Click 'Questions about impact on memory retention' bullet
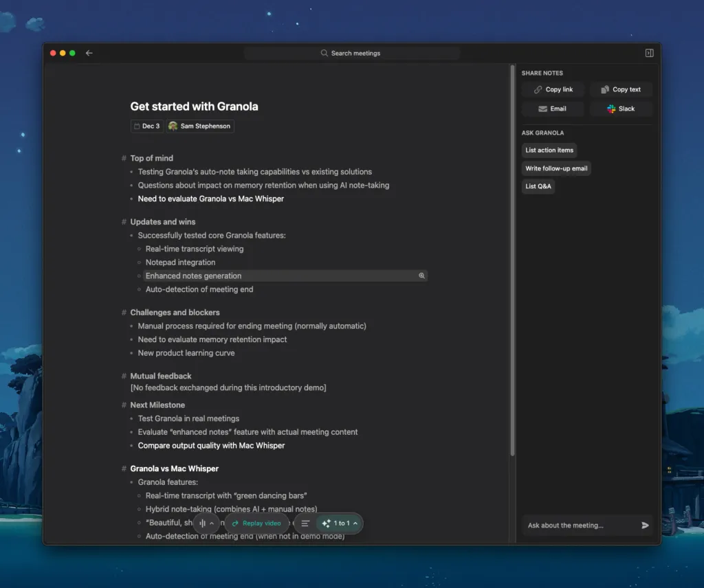The height and width of the screenshot is (588, 704). (263, 185)
